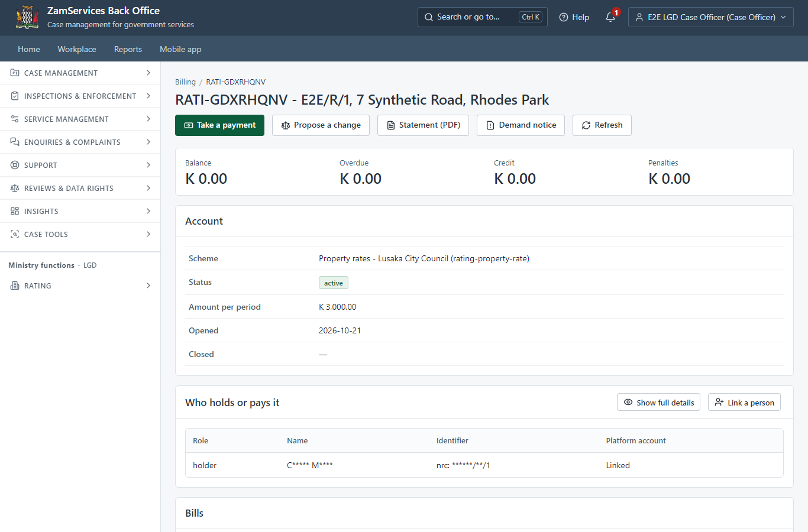This screenshot has height=532, width=808.
Task: Click the user profile icon in header
Action: pos(639,17)
